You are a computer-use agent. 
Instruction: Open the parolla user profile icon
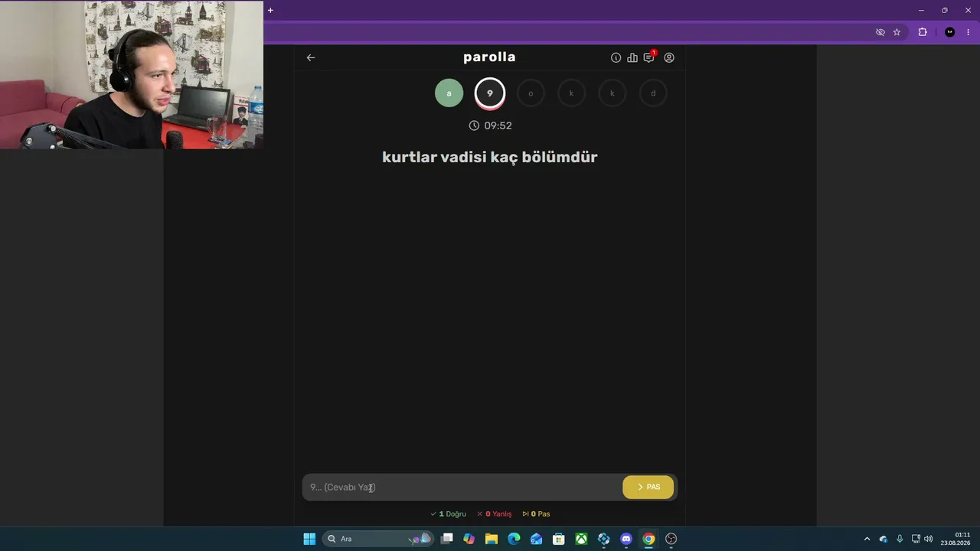click(x=669, y=57)
